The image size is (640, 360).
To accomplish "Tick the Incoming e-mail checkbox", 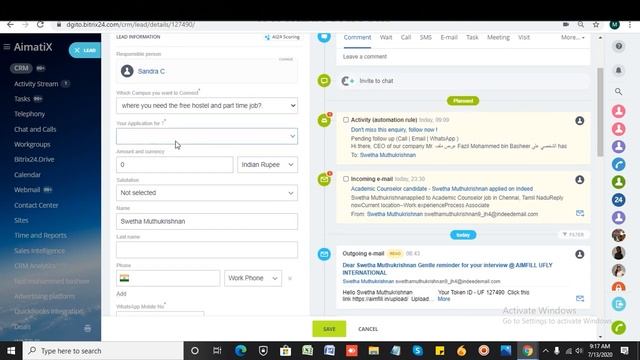I will click(x=346, y=179).
